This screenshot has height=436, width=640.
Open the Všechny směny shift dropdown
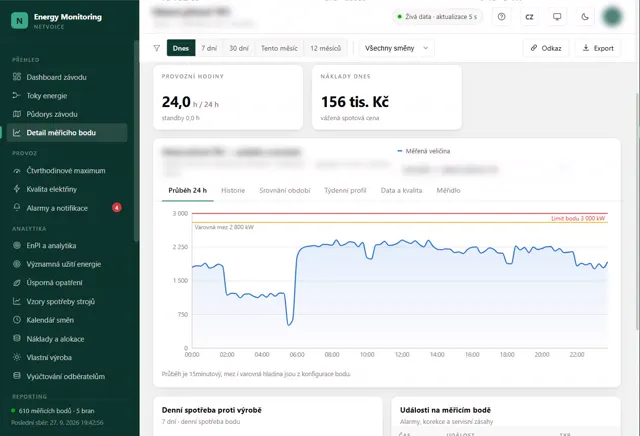[x=396, y=48]
